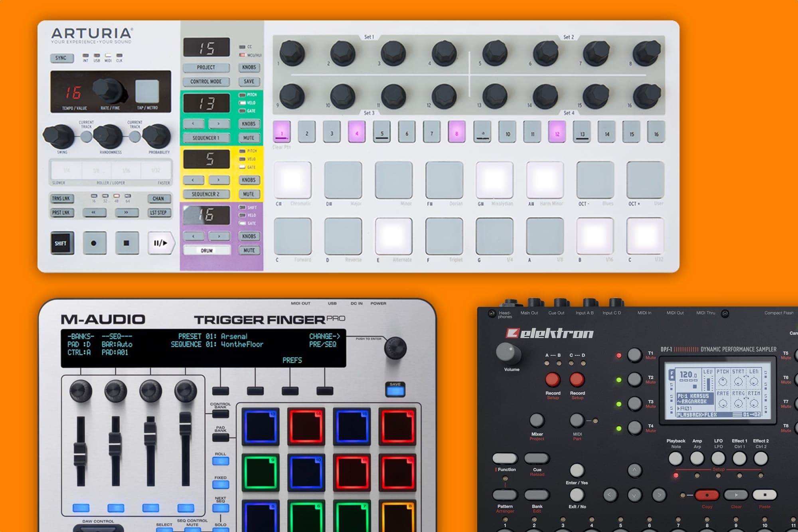798x532 pixels.
Task: Tap the lit C# Chromatic pad
Action: coord(292,180)
